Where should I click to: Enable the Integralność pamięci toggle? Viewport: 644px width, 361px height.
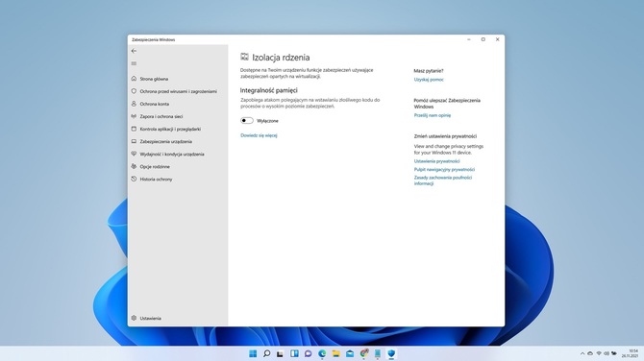coord(247,121)
